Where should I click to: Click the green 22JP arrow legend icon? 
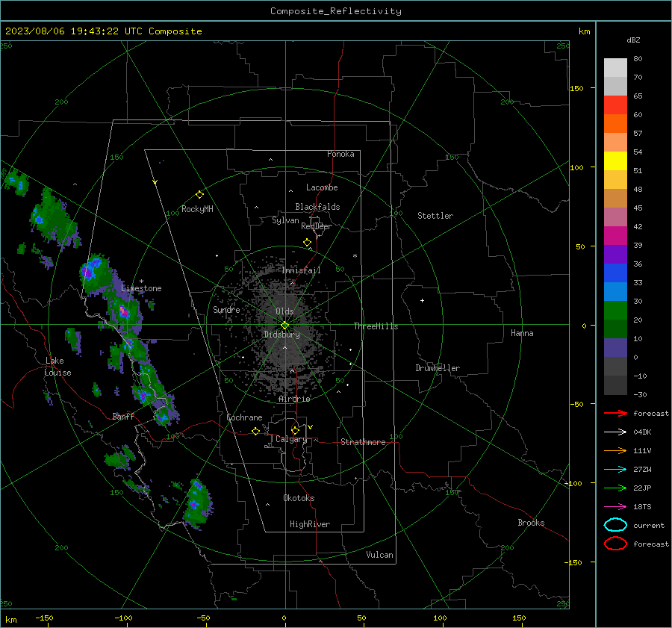click(x=615, y=488)
